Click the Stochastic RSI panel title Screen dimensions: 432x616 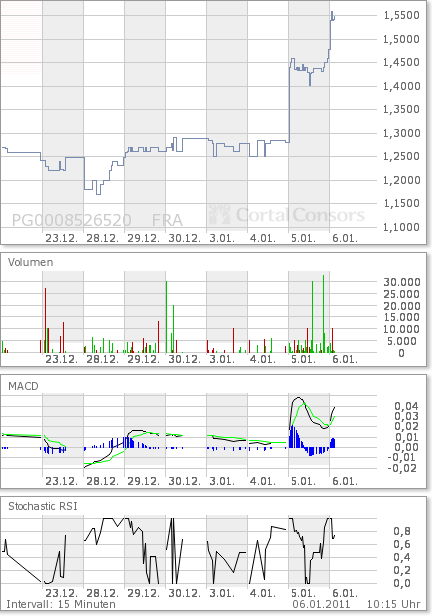[x=43, y=506]
